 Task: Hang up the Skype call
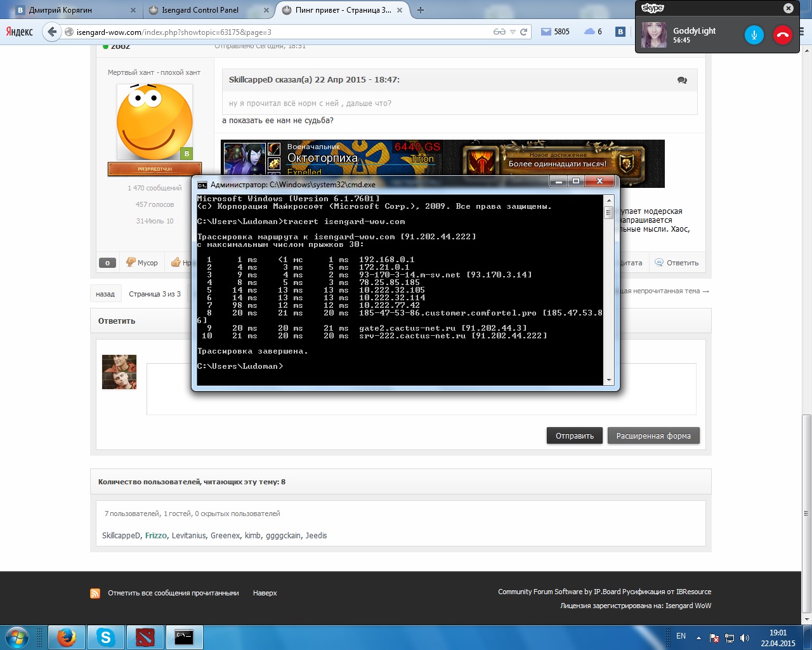(783, 35)
